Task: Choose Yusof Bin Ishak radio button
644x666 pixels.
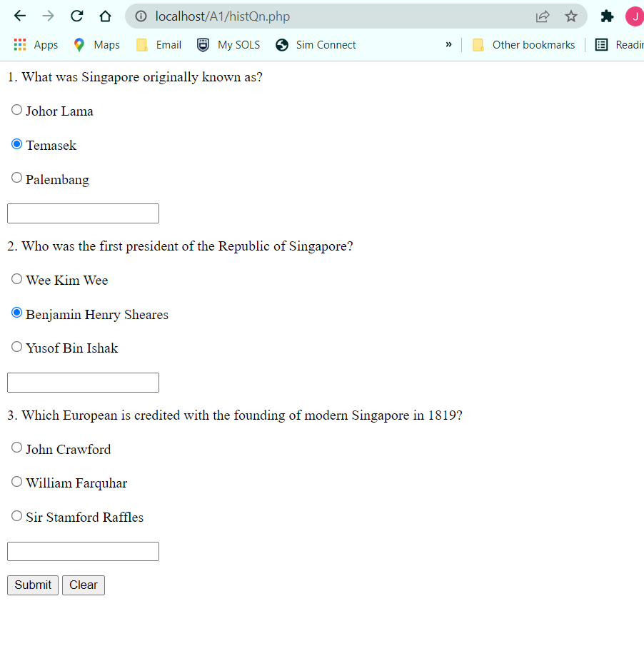Action: pyautogui.click(x=16, y=347)
